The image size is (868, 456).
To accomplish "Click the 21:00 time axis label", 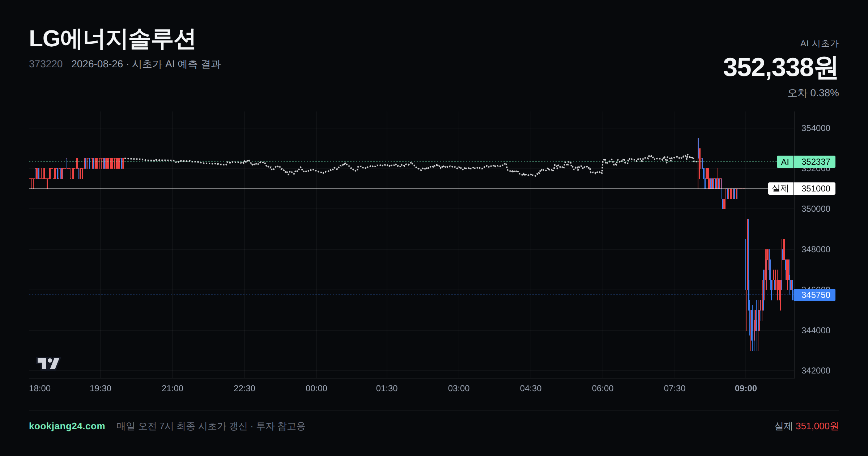I will pyautogui.click(x=173, y=388).
